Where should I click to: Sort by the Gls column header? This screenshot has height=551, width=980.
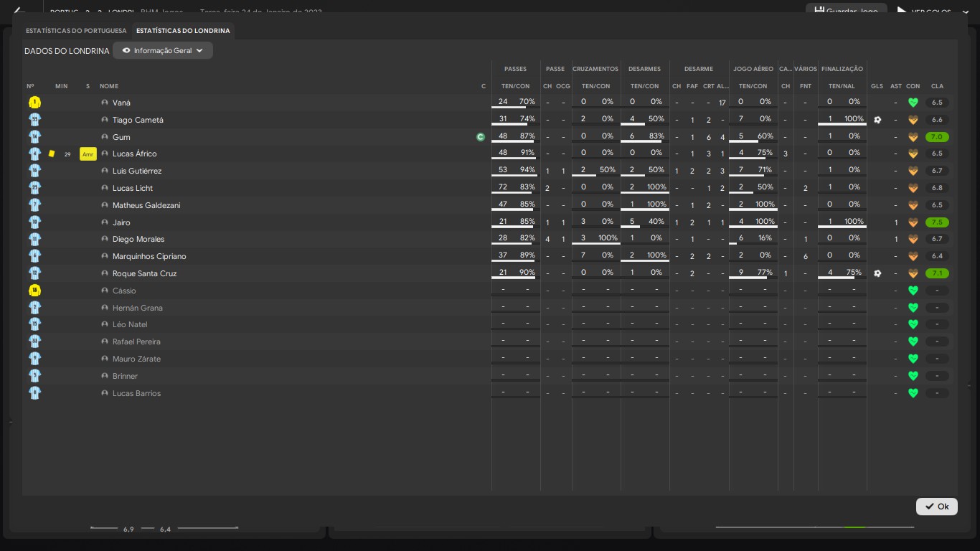(877, 86)
